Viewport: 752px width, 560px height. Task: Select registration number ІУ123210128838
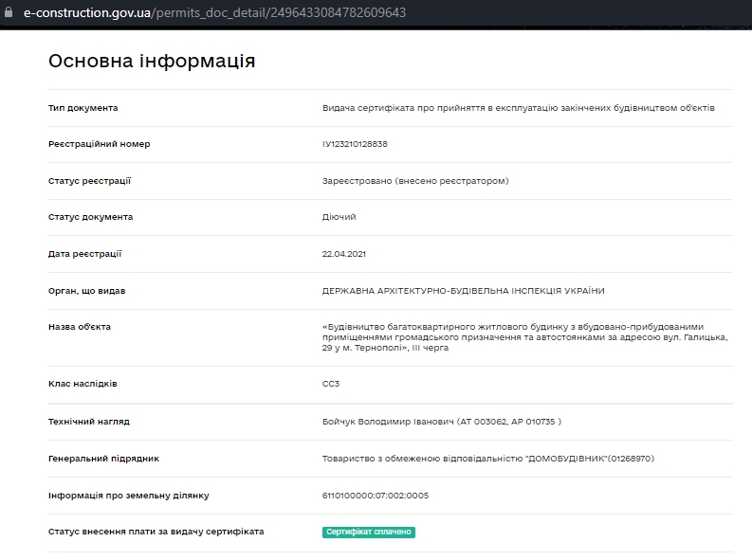pos(355,144)
